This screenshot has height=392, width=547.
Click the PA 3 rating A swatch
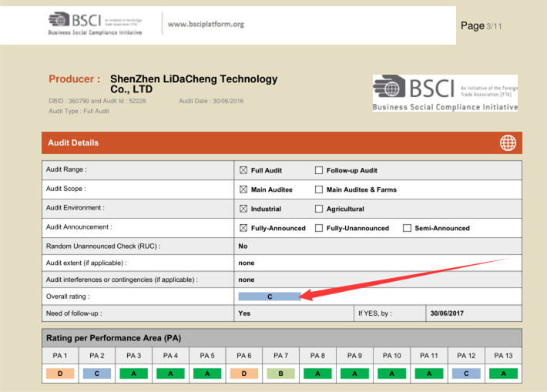133,374
